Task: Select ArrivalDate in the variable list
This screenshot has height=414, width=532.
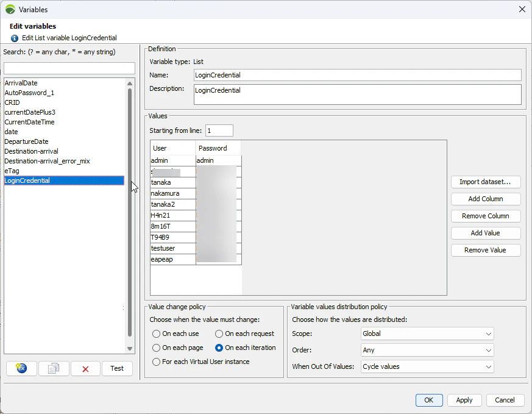Action: [64, 83]
